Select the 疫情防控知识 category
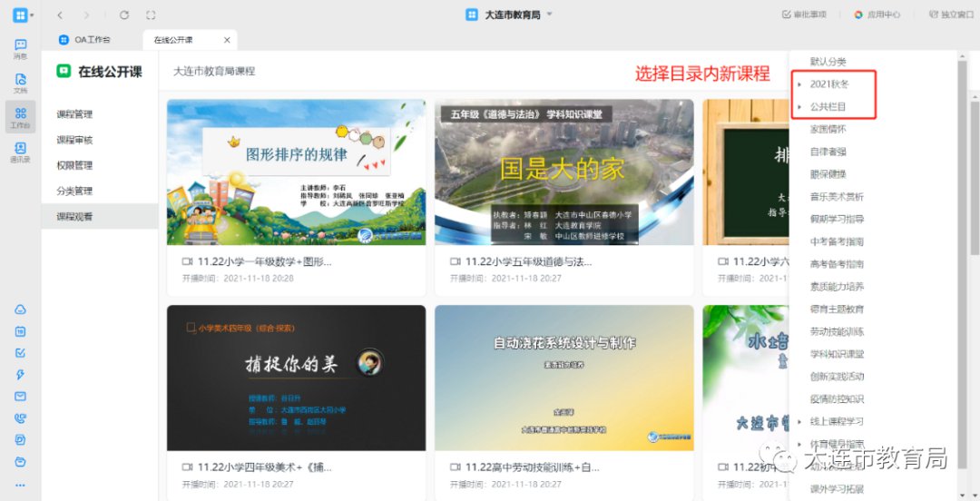The width and height of the screenshot is (980, 501). click(837, 399)
